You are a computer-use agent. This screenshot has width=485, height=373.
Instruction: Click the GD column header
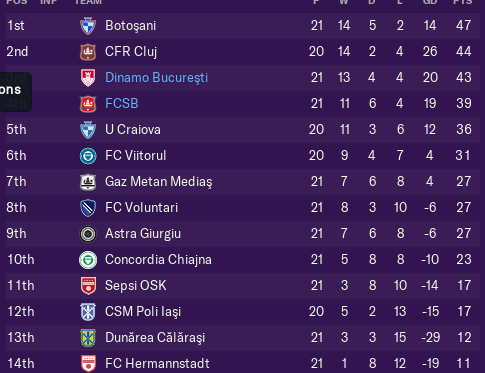[430, 2]
